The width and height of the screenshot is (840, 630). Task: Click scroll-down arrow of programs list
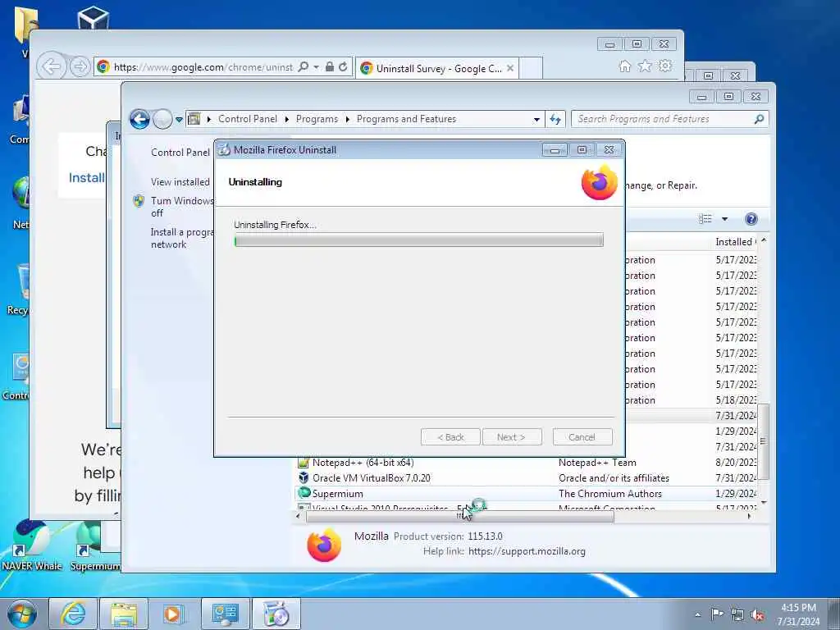pyautogui.click(x=764, y=503)
